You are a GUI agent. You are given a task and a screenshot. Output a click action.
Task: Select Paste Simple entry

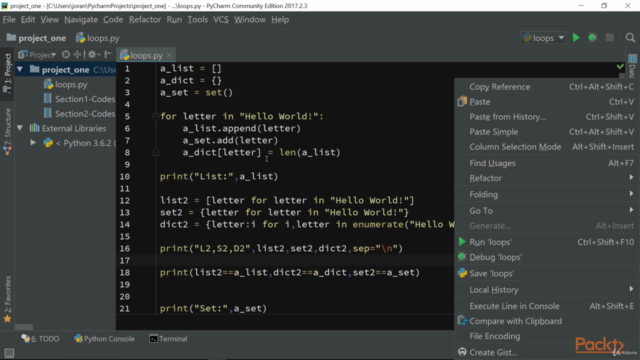pos(546,132)
